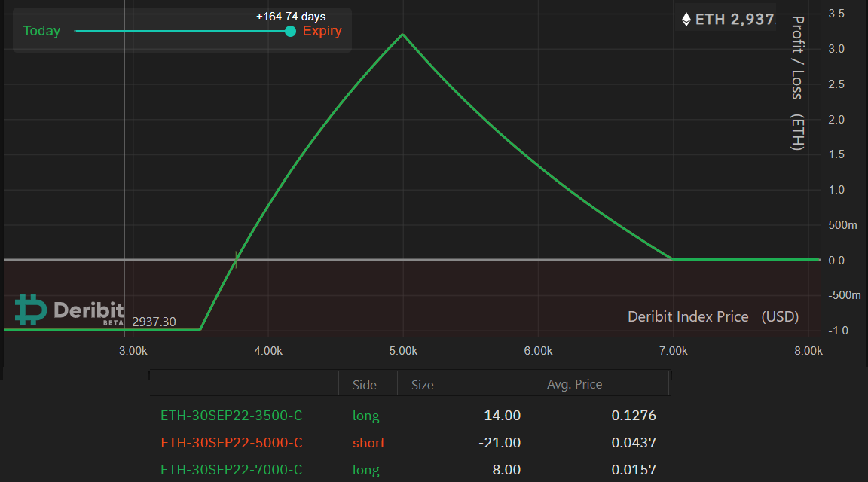Open the ETH-30SEP22-7000-C instrument
This screenshot has height=482, width=868.
coord(231,470)
